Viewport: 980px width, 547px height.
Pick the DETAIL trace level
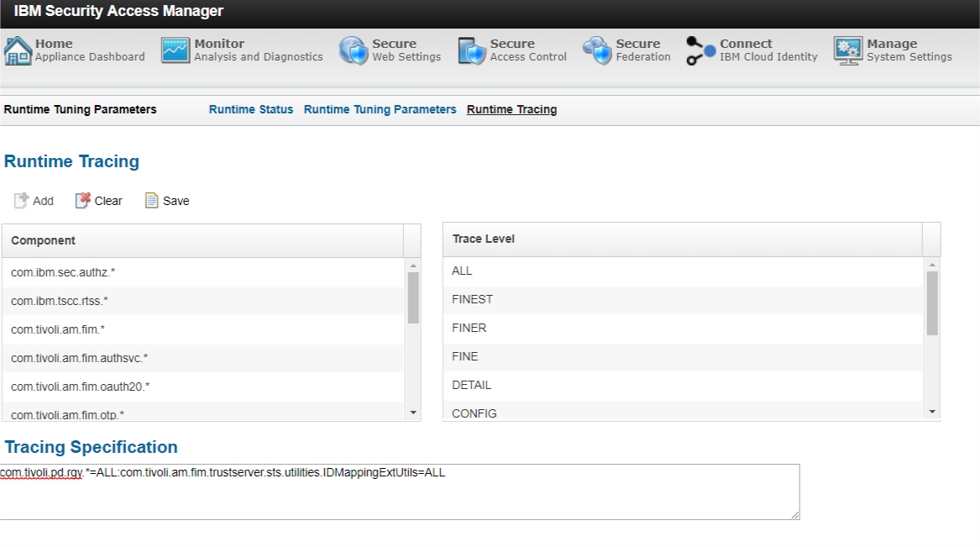click(471, 385)
